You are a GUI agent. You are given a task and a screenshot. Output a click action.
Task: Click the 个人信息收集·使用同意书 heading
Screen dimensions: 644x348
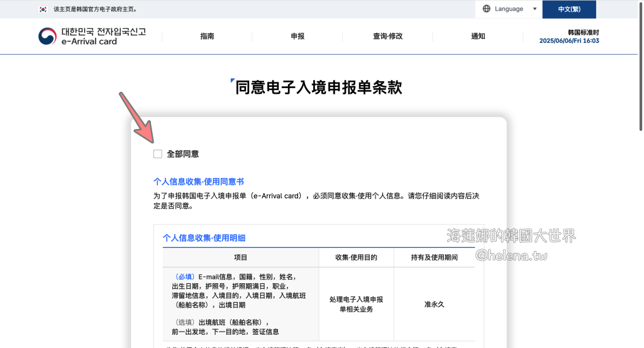[x=199, y=182]
